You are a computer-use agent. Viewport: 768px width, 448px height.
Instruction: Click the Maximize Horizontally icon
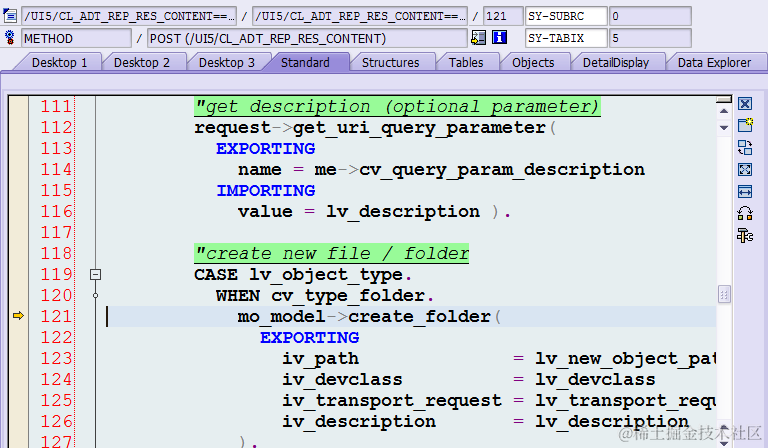click(745, 191)
